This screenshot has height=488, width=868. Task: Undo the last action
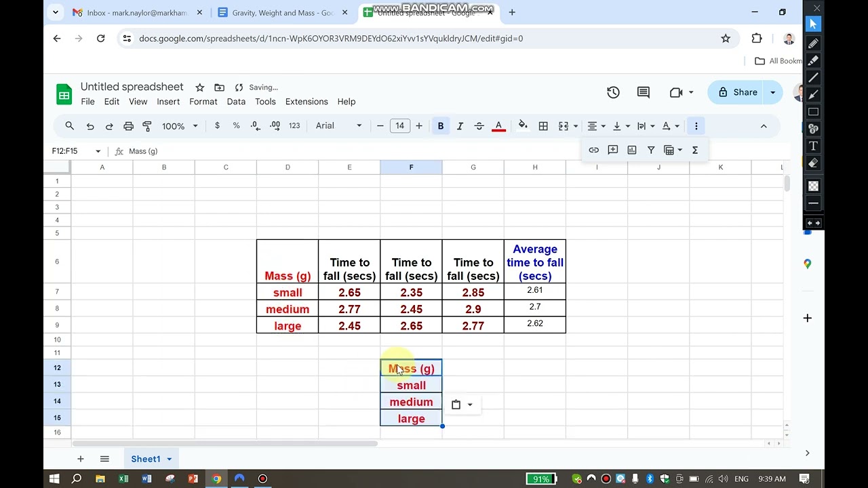[x=90, y=126]
